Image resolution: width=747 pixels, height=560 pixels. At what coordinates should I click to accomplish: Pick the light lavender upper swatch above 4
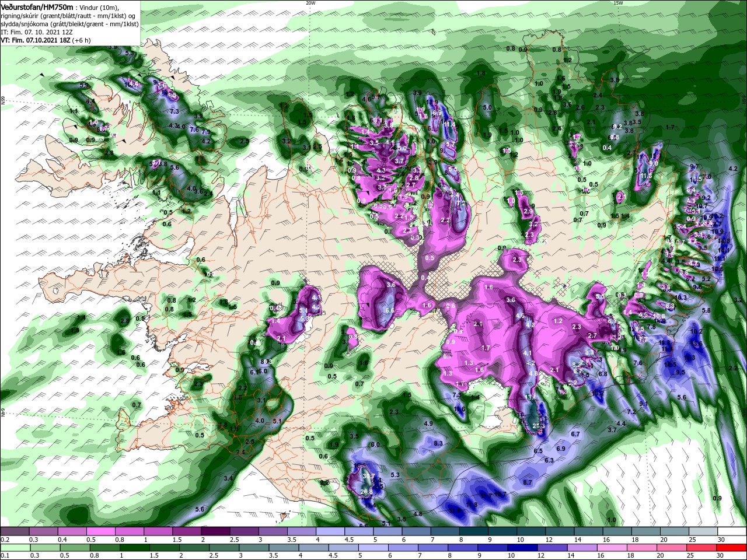330,531
